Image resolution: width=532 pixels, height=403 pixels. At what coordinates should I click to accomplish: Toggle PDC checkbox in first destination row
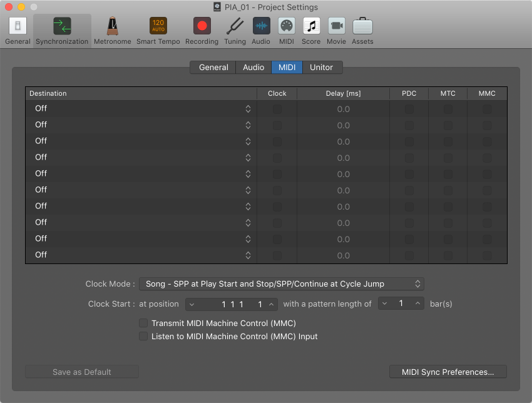409,110
